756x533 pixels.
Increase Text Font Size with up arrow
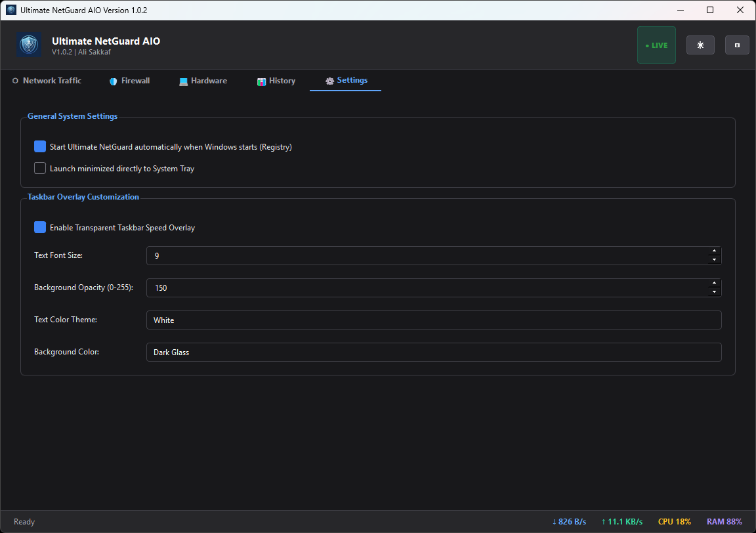click(x=714, y=251)
